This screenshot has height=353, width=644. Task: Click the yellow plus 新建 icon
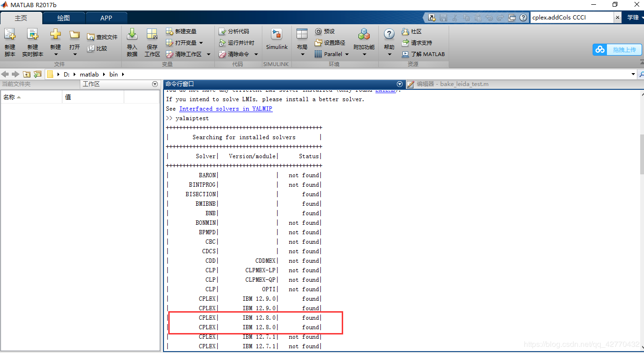coord(56,34)
